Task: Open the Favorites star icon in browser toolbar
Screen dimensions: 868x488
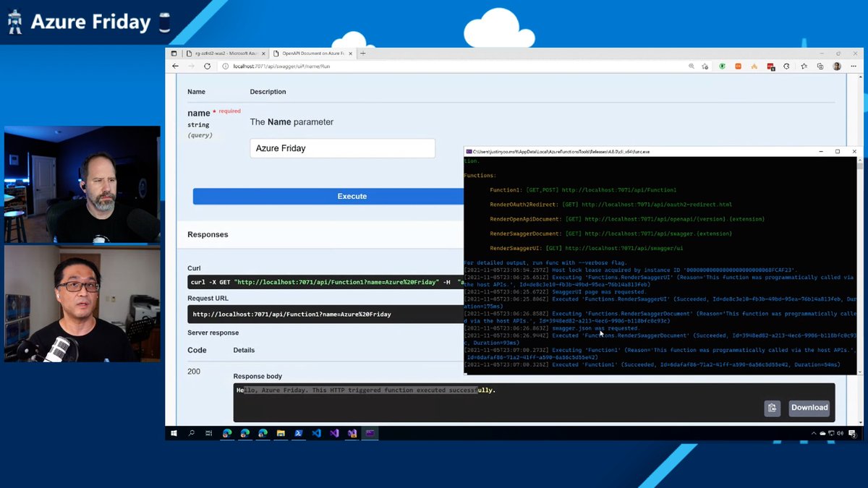Action: tap(804, 66)
